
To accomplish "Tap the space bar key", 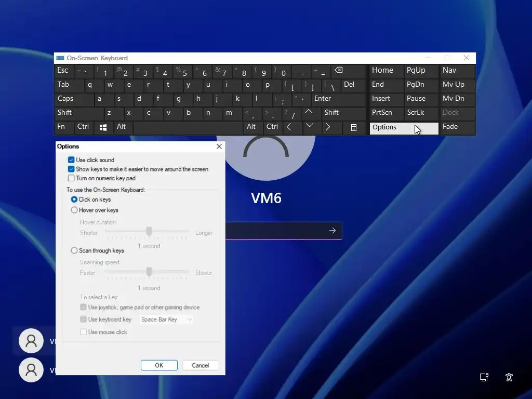I will pyautogui.click(x=188, y=128).
